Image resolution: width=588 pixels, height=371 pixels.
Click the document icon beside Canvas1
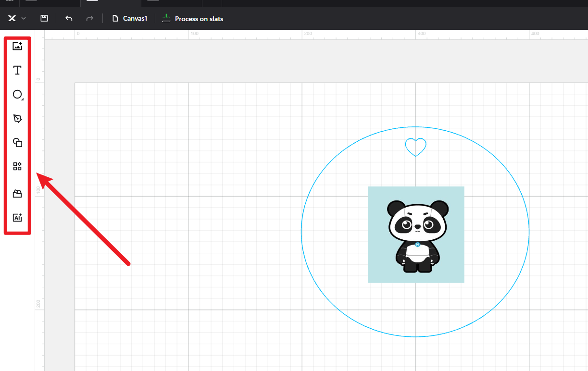[x=115, y=19]
